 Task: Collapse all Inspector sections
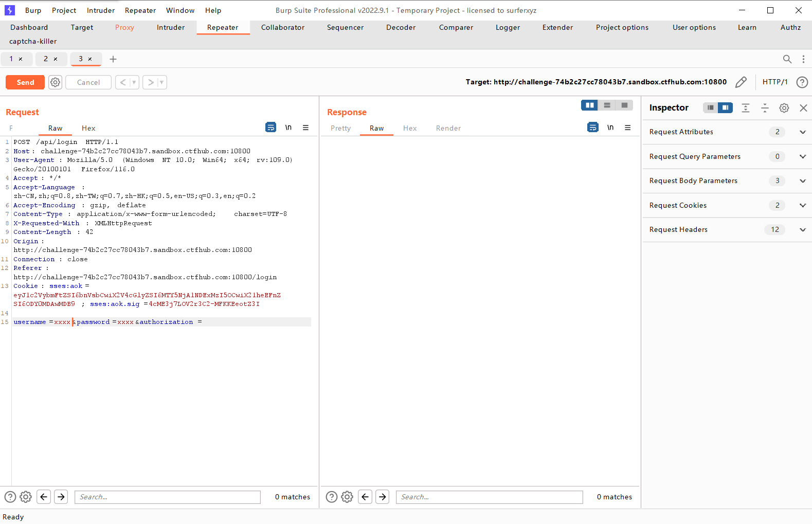coord(765,108)
